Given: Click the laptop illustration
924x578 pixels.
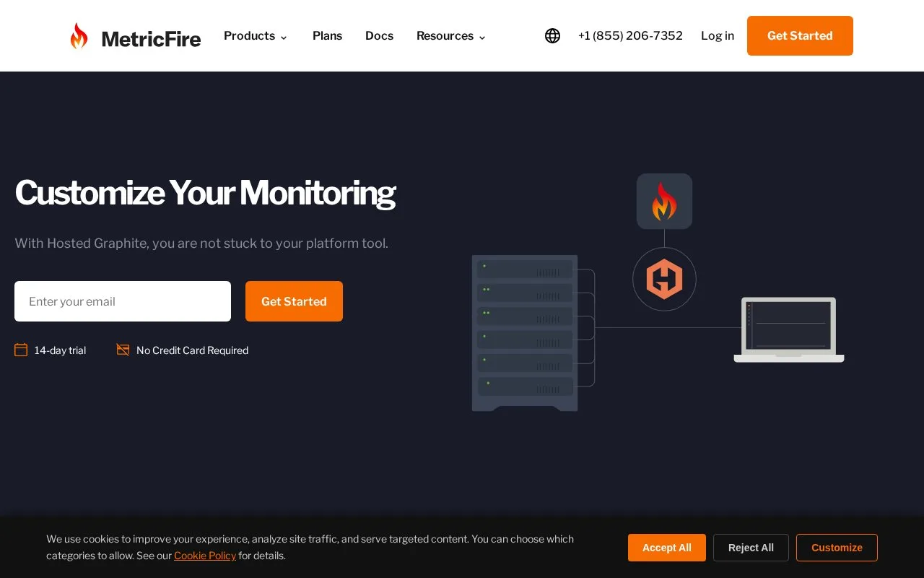Looking at the screenshot, I should (789, 329).
